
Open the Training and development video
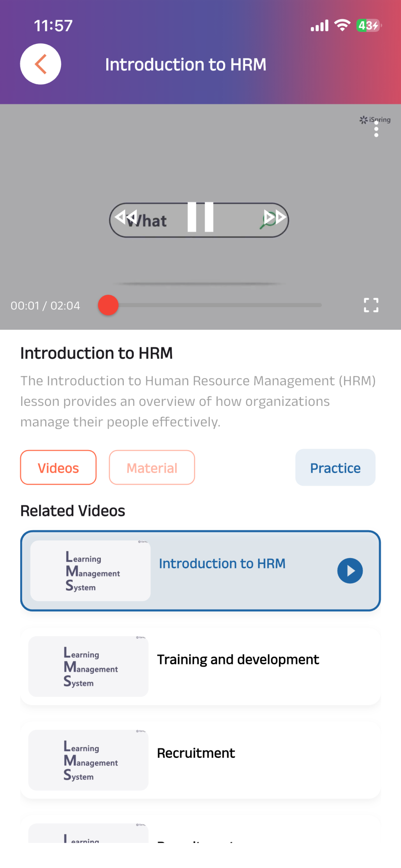(200, 666)
